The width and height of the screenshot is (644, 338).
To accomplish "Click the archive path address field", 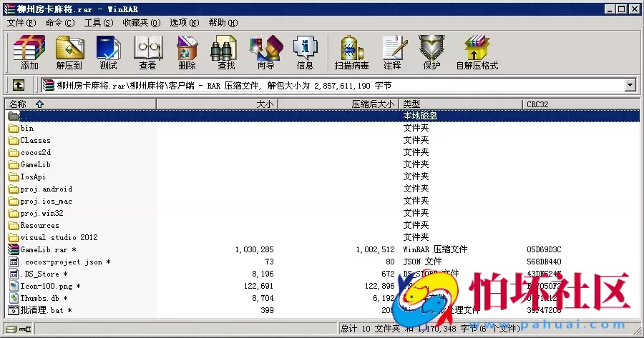I will coord(333,85).
